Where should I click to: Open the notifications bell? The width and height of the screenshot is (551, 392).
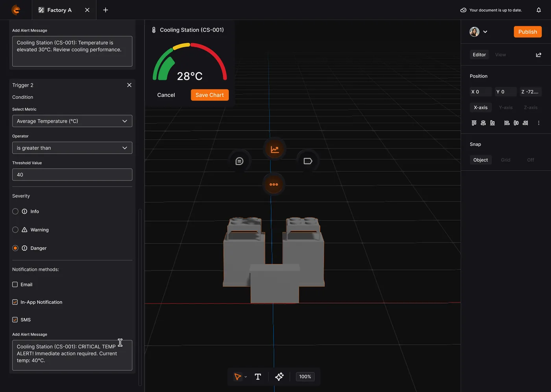pos(539,10)
